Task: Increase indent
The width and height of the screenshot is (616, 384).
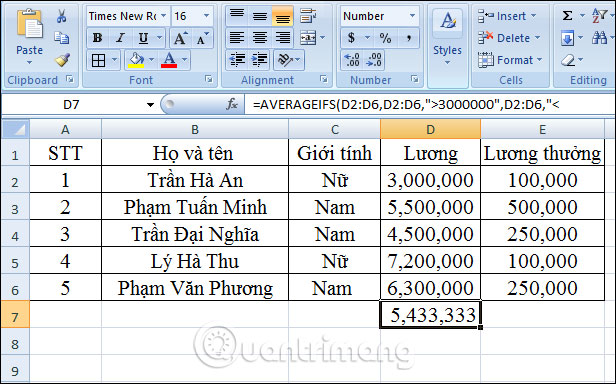Action: 259,60
